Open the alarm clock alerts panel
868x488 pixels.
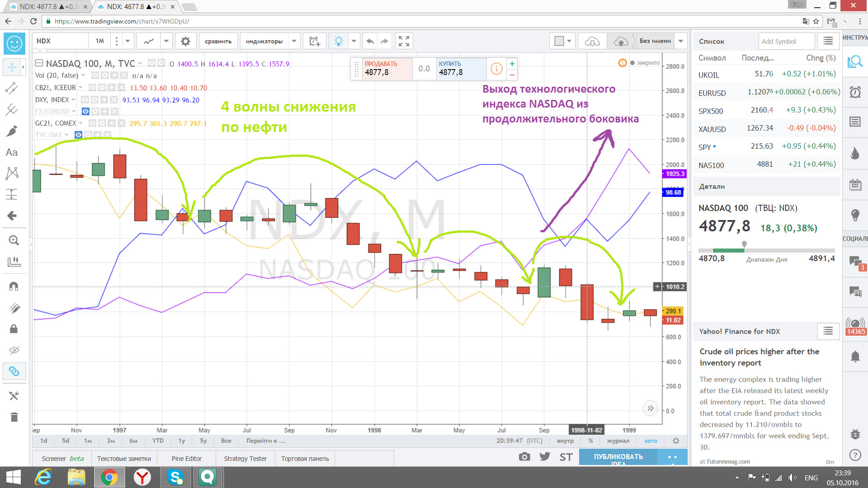click(855, 92)
